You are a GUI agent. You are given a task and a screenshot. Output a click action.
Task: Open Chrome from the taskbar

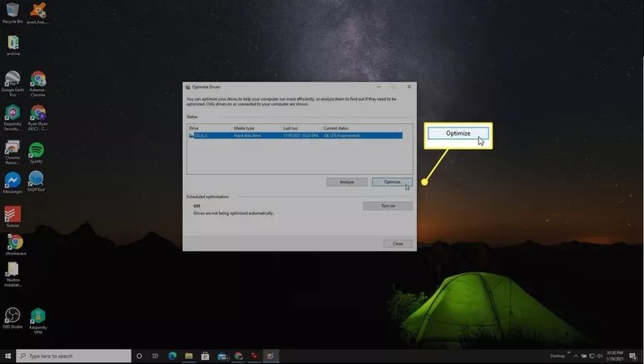[238, 356]
